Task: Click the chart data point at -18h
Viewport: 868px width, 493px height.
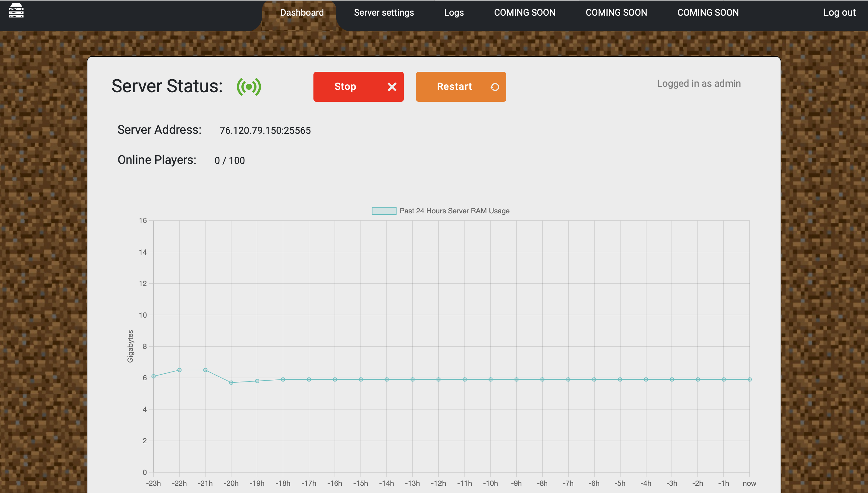Action: coord(283,380)
